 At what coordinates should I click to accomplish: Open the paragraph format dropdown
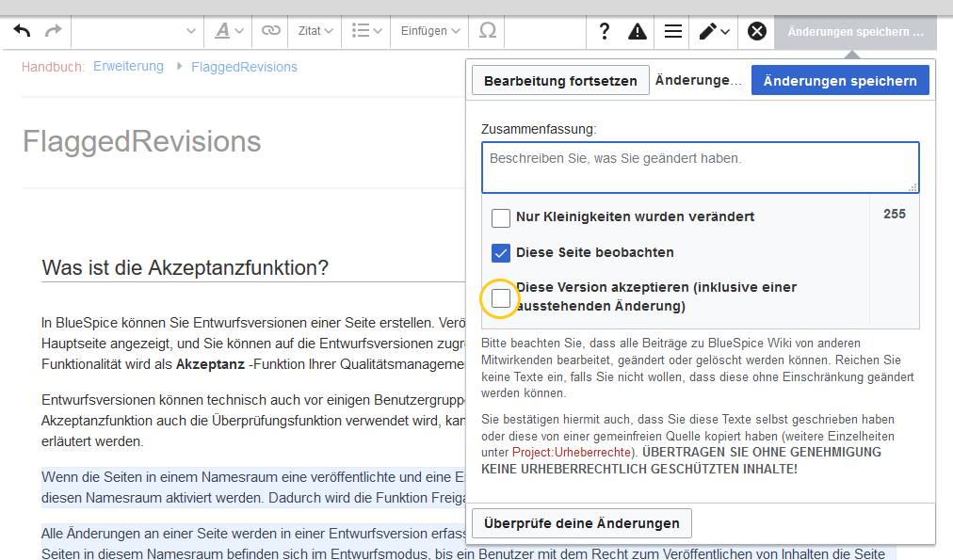[137, 31]
